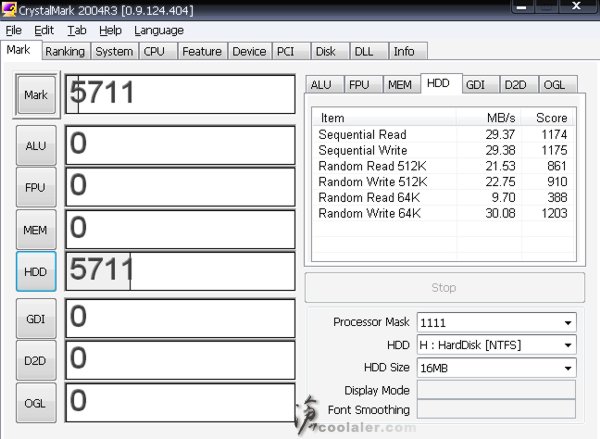Run the OGL benchmark button
The width and height of the screenshot is (600, 439).
tap(36, 403)
